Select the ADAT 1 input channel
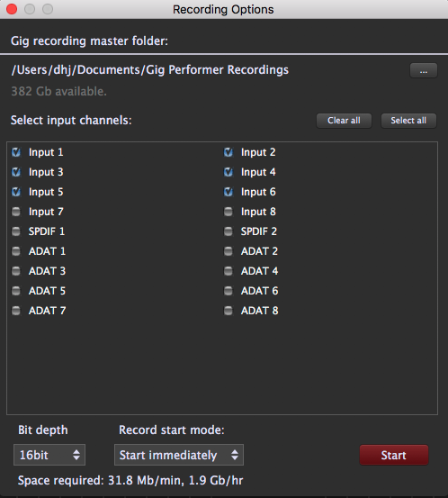This screenshot has width=448, height=498. 16,251
